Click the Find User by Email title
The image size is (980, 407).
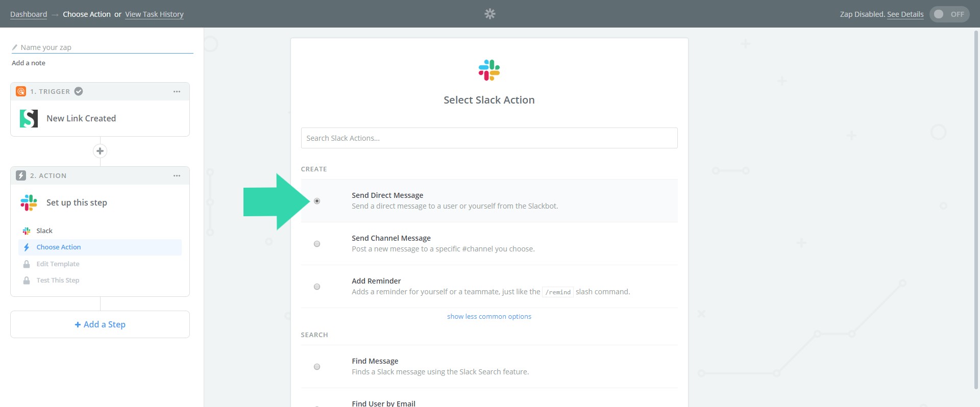click(x=383, y=403)
